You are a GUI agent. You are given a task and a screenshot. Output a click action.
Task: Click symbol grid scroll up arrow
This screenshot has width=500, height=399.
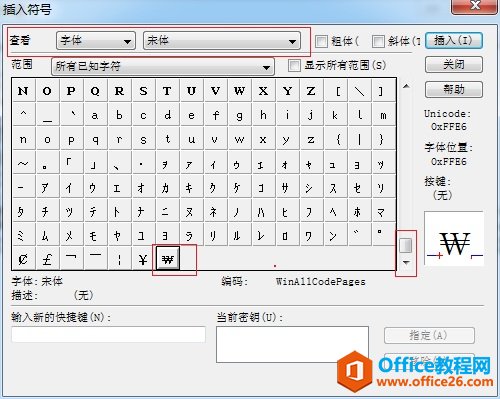point(406,86)
